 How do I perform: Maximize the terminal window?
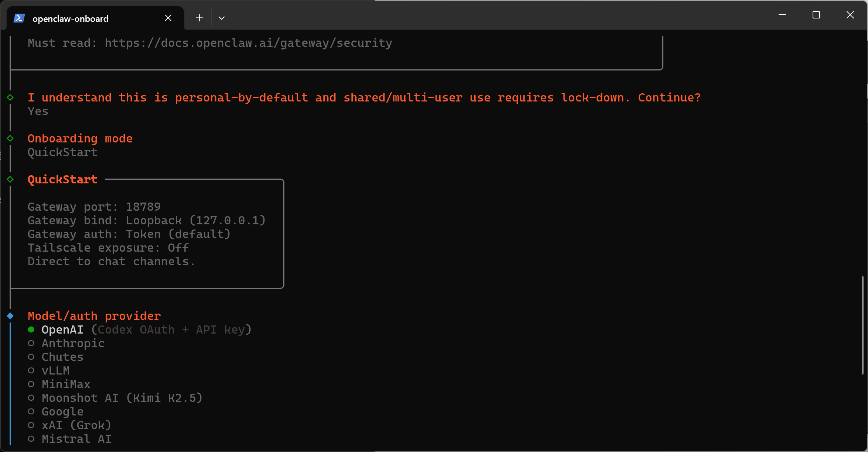click(816, 15)
